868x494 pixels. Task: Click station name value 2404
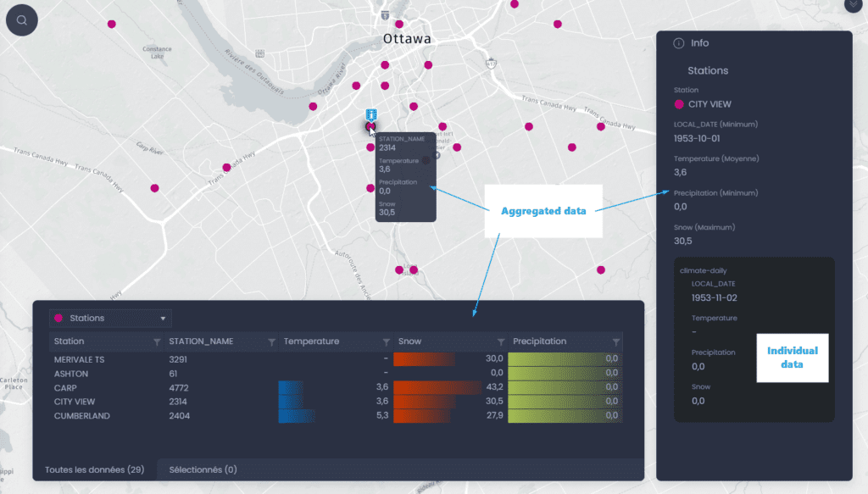coord(180,416)
